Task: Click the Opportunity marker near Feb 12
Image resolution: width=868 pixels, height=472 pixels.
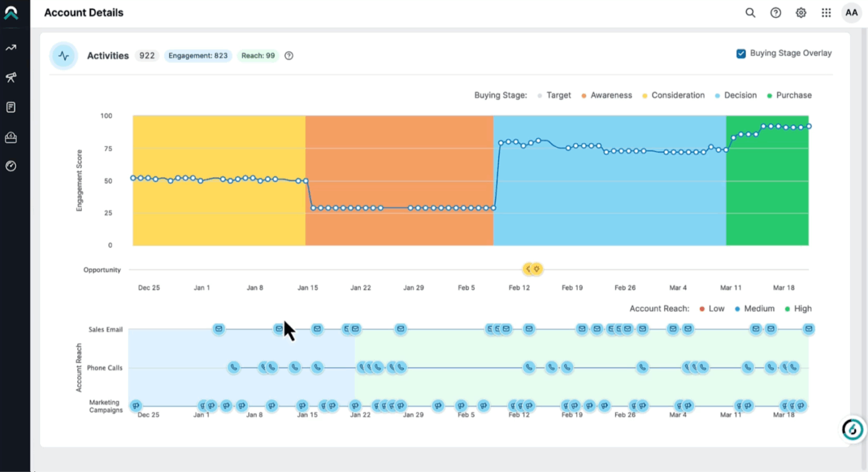Action: 532,269
